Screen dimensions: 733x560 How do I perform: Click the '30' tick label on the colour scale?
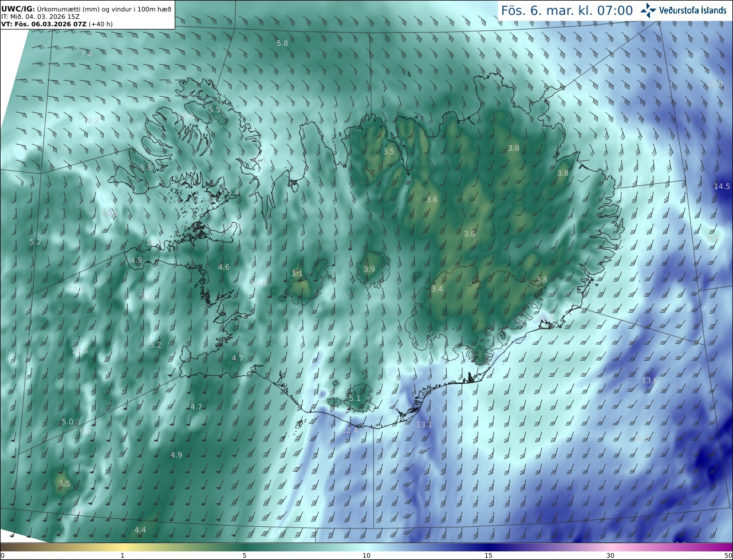[610, 555]
